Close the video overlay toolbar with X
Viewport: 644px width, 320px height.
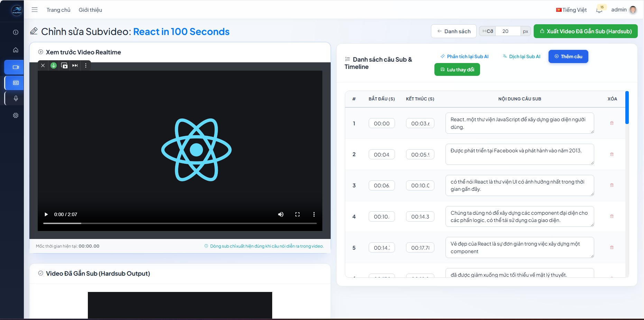[x=43, y=65]
